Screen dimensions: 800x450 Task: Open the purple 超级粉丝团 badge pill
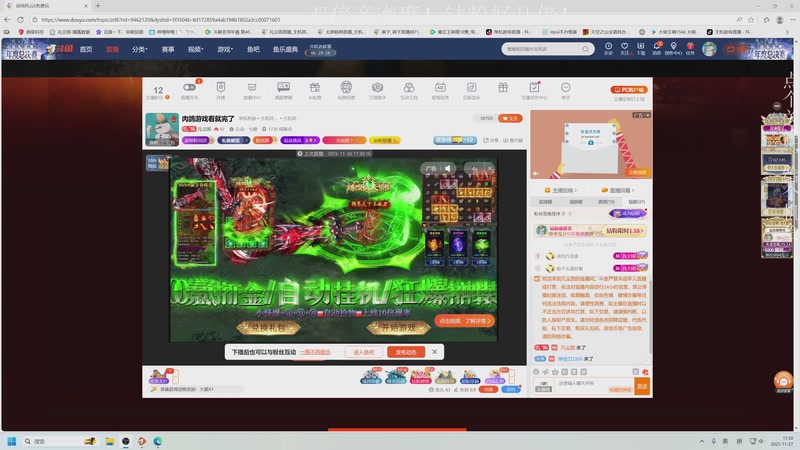(196, 140)
